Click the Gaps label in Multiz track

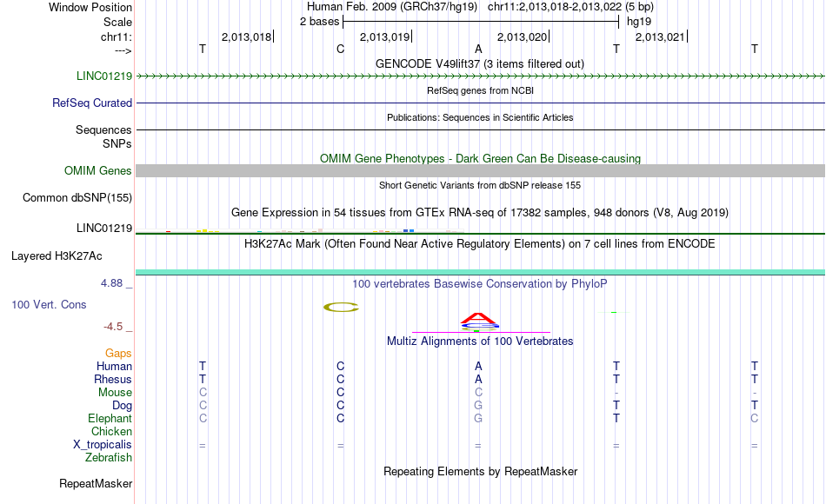tap(118, 354)
